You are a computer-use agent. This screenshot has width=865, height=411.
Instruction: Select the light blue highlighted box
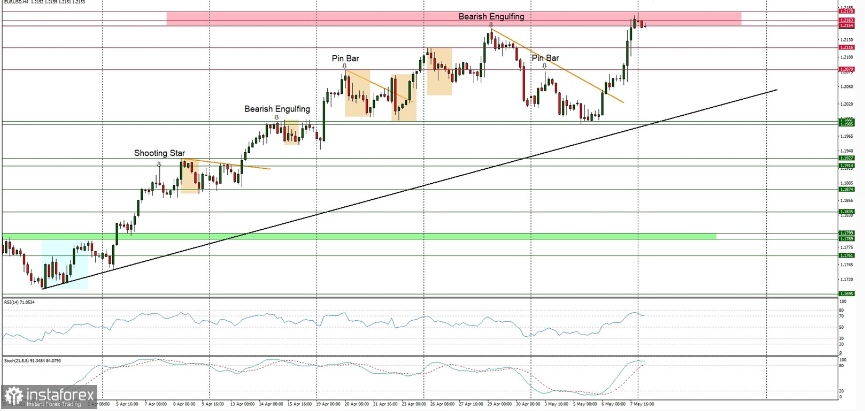tap(65, 264)
